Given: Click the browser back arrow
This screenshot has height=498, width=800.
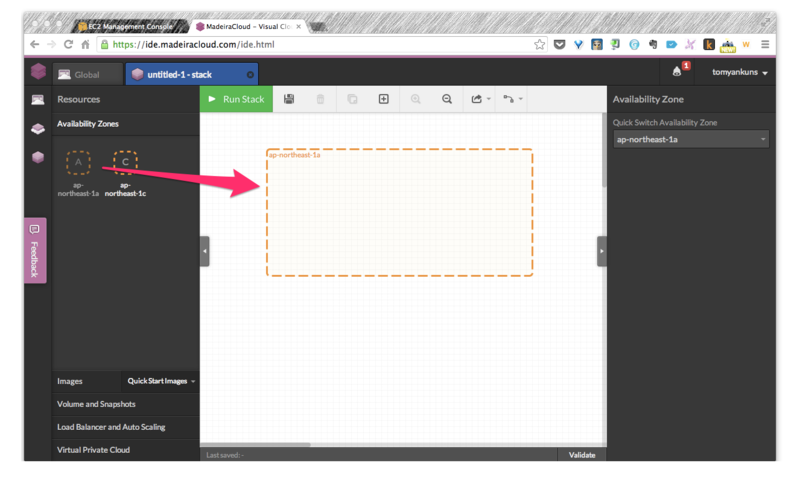Looking at the screenshot, I should (34, 44).
